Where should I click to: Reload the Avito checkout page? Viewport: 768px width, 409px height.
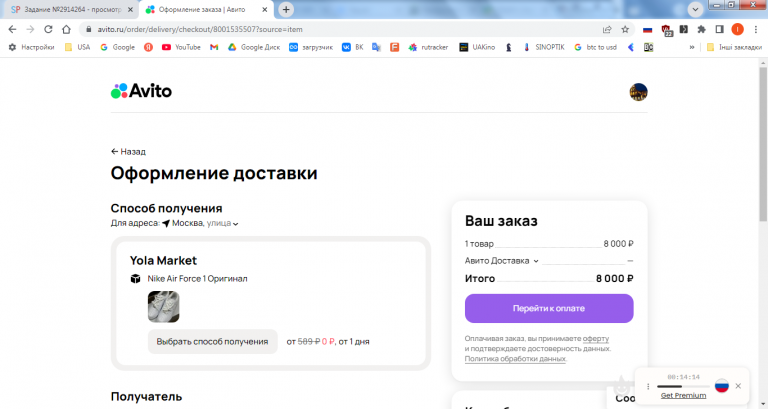[48, 29]
